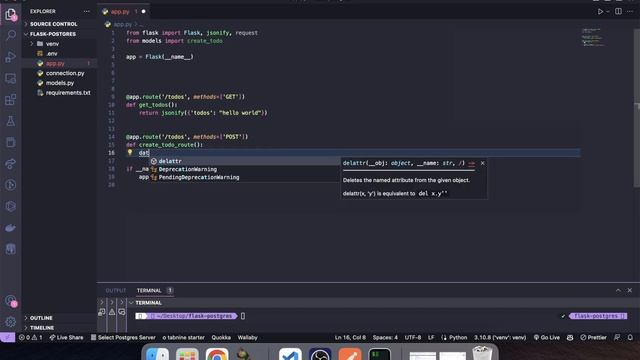Open the Manage gear settings
This screenshot has width=640, height=360.
[x=11, y=322]
